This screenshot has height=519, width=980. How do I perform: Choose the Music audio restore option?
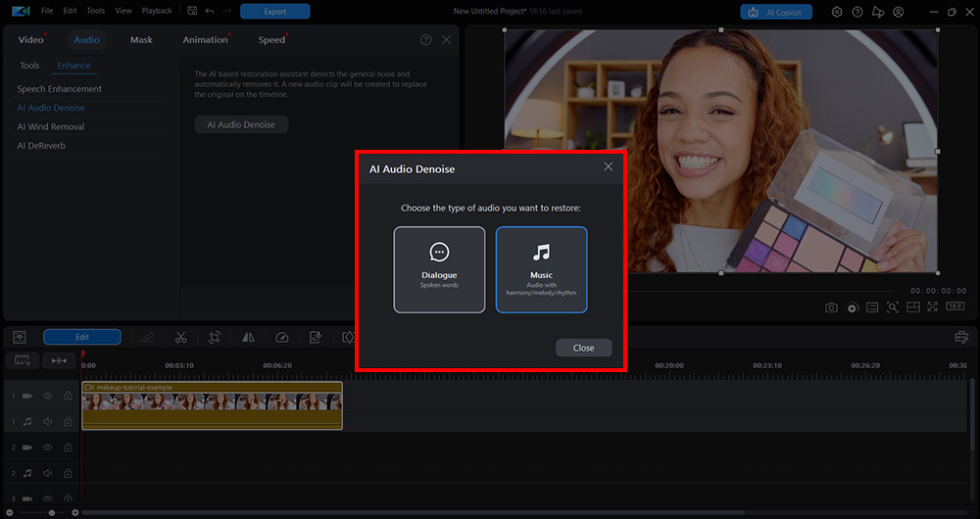click(x=541, y=269)
